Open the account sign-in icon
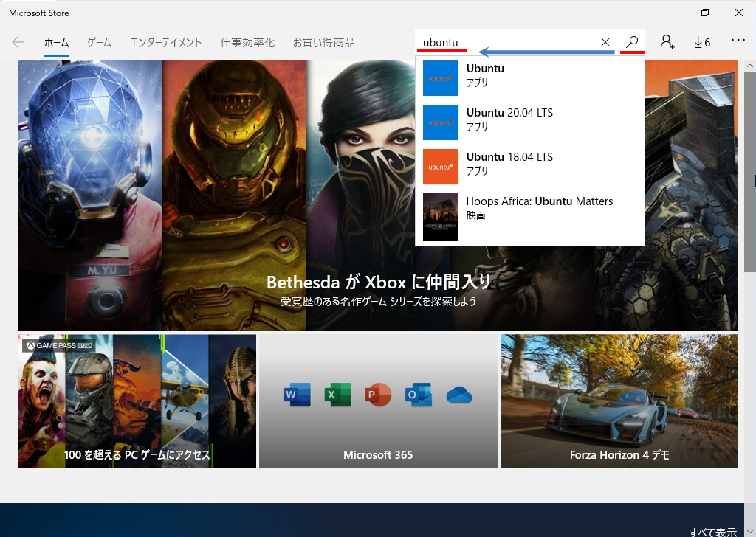The image size is (756, 537). pyautogui.click(x=667, y=42)
